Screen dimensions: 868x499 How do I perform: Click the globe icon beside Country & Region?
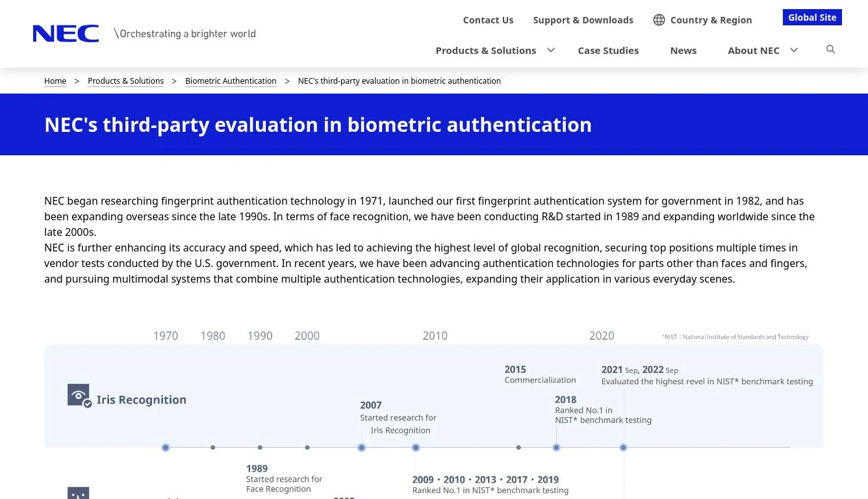[659, 20]
